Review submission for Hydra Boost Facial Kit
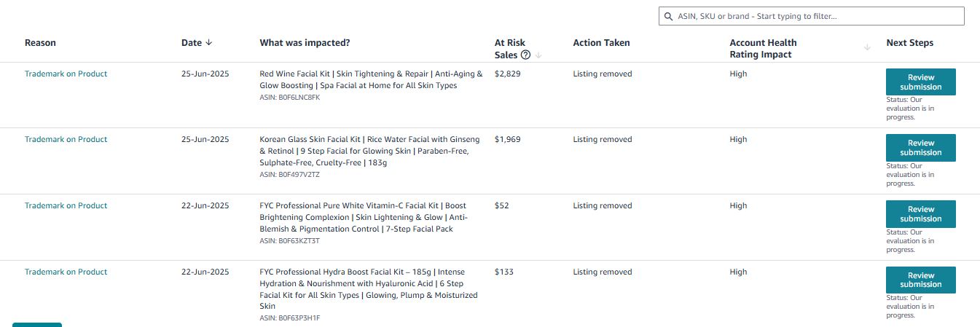The width and height of the screenshot is (980, 327). tap(920, 280)
